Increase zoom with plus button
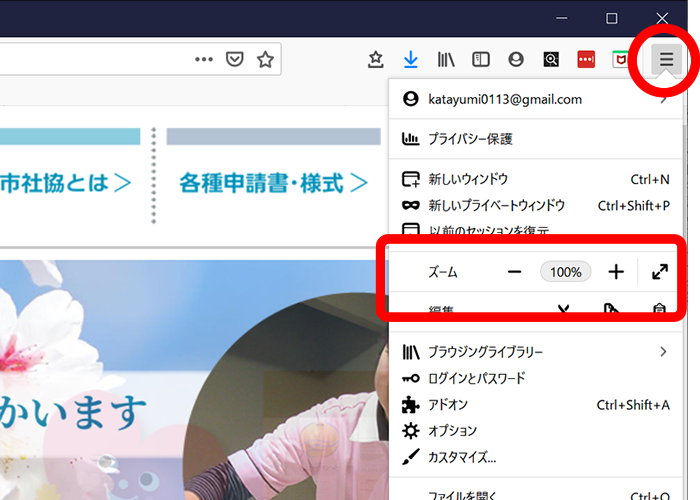 616,271
